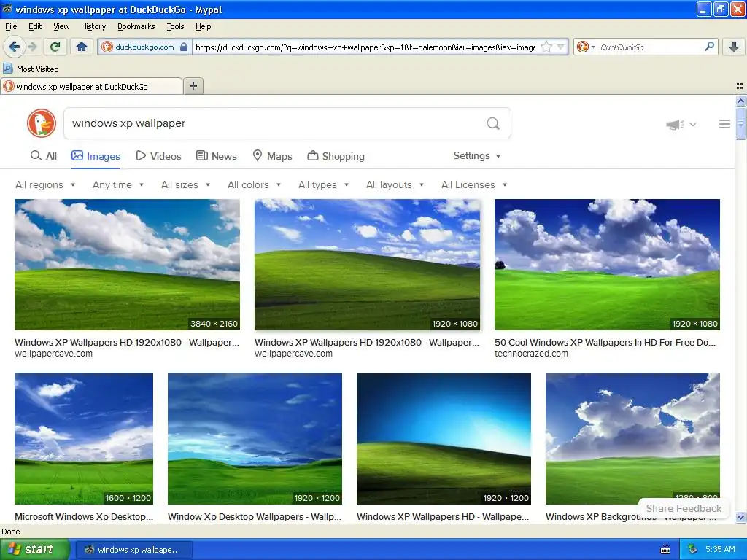Click the DuckDuckGo duck logo
Viewport: 747px width, 560px height.
pos(42,123)
